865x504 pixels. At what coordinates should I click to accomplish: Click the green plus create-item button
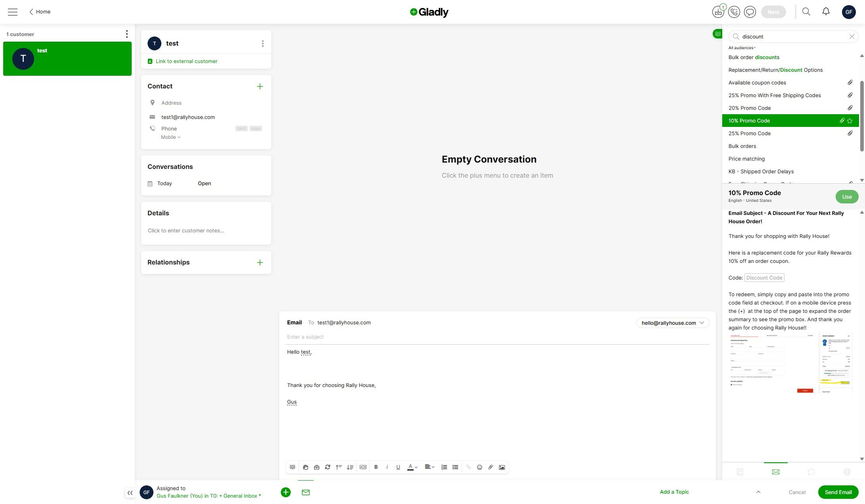286,492
